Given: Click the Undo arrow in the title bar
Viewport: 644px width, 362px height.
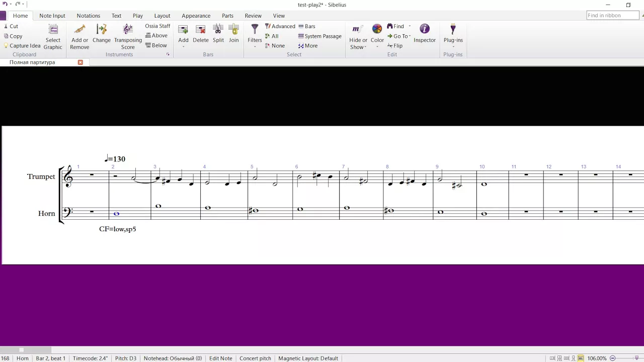Looking at the screenshot, I should [x=5, y=4].
